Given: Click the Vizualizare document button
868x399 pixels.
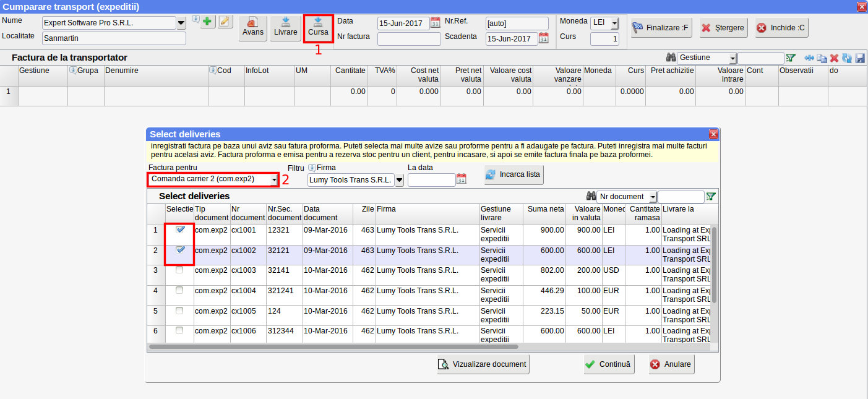Looking at the screenshot, I should click(483, 364).
